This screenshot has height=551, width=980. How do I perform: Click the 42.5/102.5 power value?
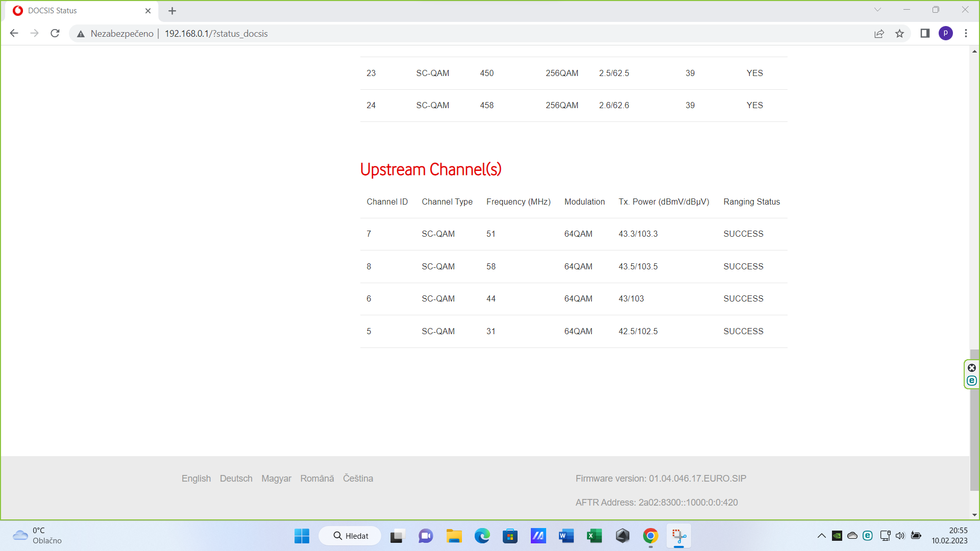[x=638, y=332]
